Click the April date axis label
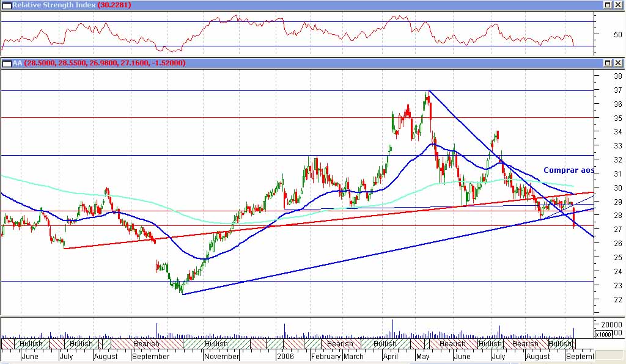The height and width of the screenshot is (364, 626). click(390, 357)
